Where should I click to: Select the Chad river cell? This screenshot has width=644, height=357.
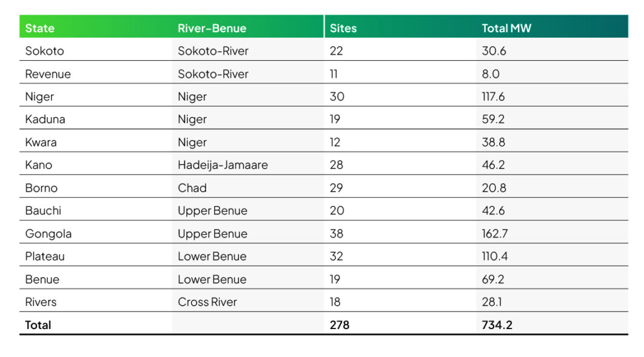[x=192, y=188]
